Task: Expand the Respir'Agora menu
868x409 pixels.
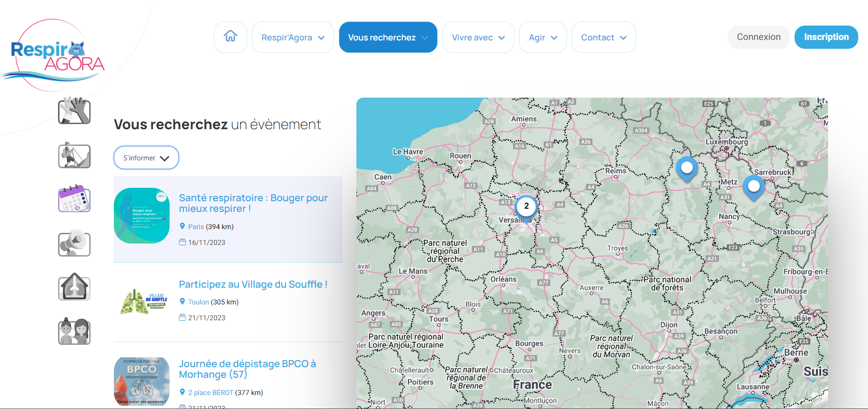Action: pyautogui.click(x=293, y=37)
